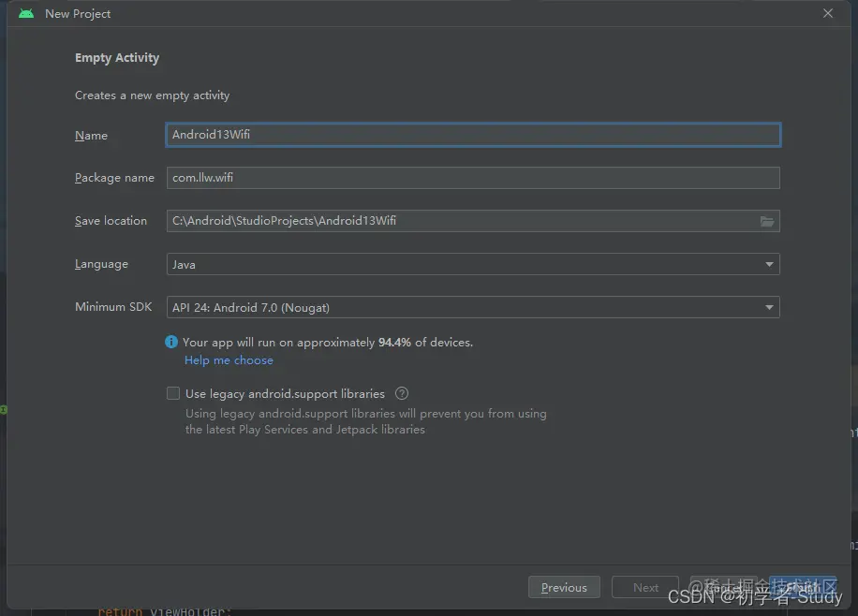Click the Android logo in title bar

point(26,14)
